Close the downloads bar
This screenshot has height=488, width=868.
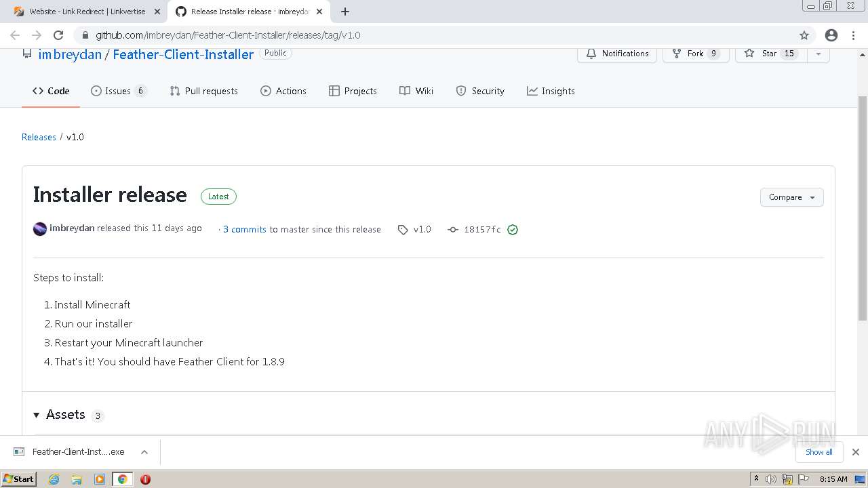(856, 452)
